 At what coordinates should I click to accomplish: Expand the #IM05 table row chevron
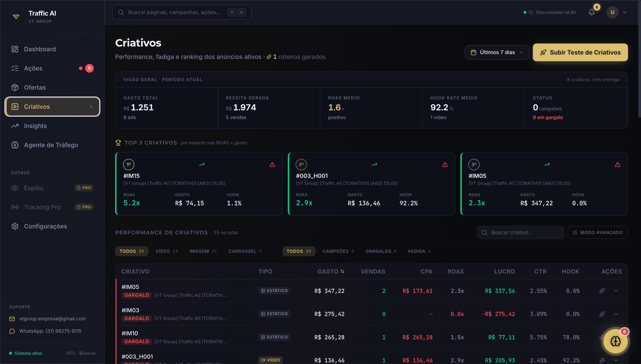coord(616,291)
